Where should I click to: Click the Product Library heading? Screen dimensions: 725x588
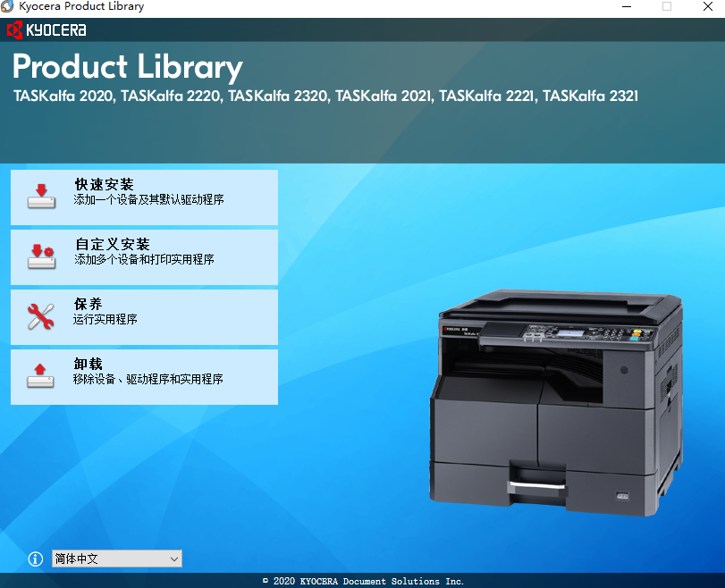pyautogui.click(x=127, y=66)
